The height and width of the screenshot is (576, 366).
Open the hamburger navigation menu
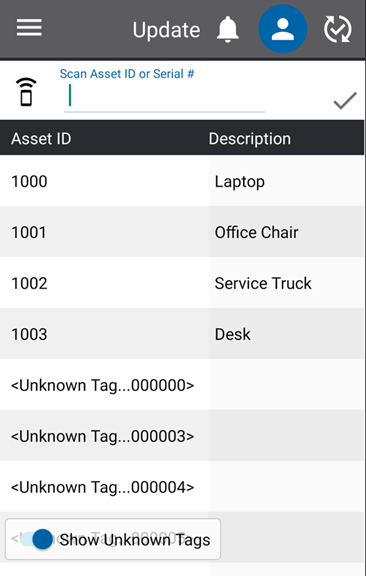pos(29,28)
